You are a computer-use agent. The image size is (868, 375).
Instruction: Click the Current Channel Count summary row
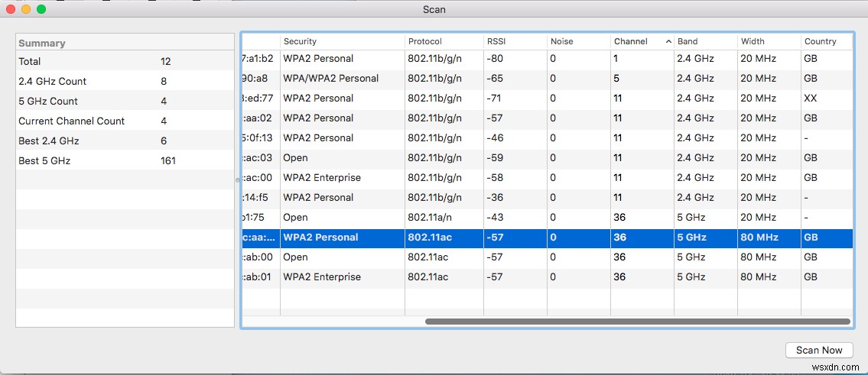[x=125, y=121]
